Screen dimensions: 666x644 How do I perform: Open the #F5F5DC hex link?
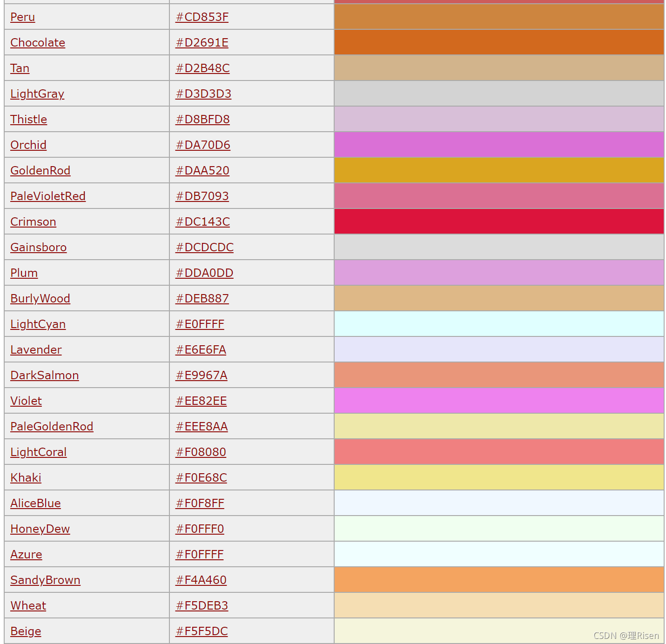202,631
